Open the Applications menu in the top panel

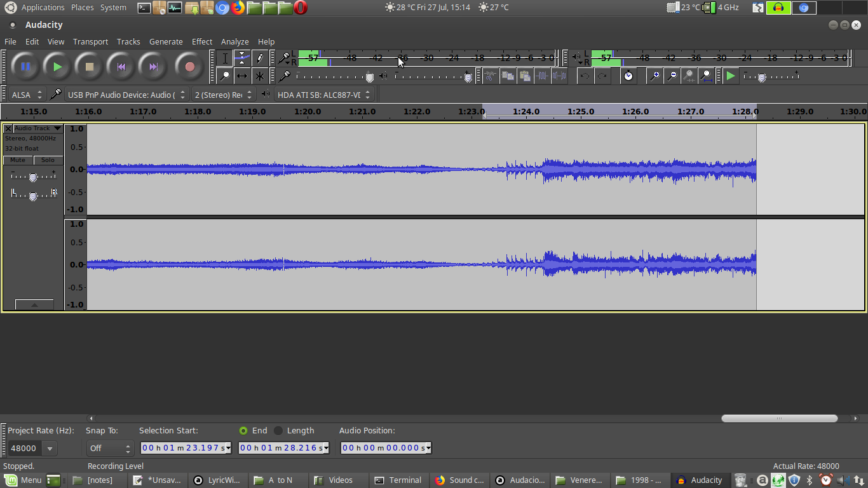click(x=43, y=8)
